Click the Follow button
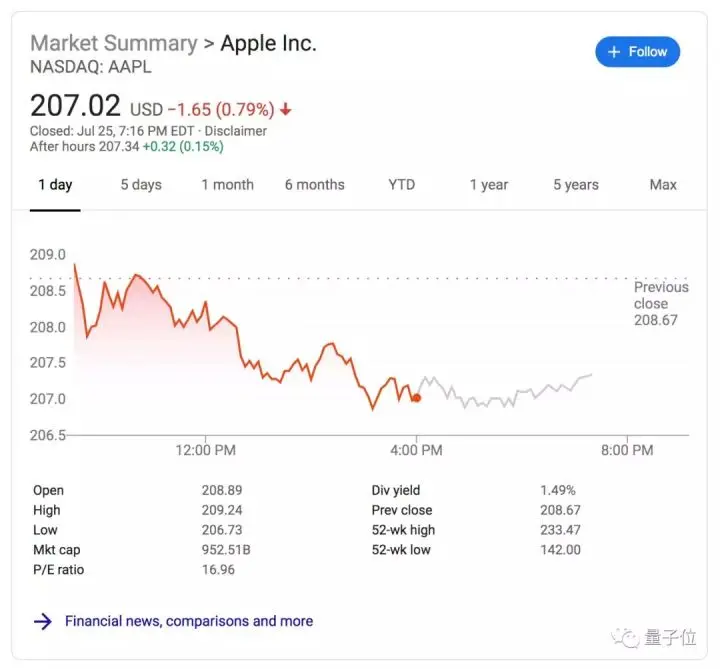 [638, 52]
